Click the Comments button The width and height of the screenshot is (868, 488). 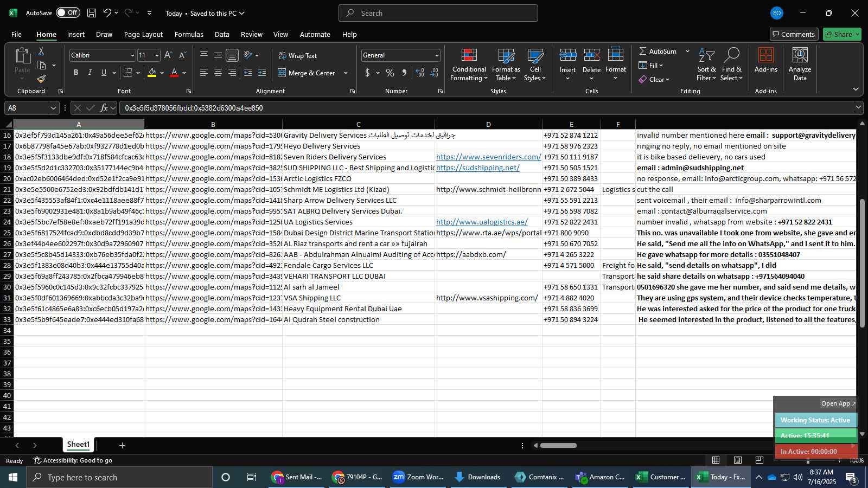click(x=794, y=34)
